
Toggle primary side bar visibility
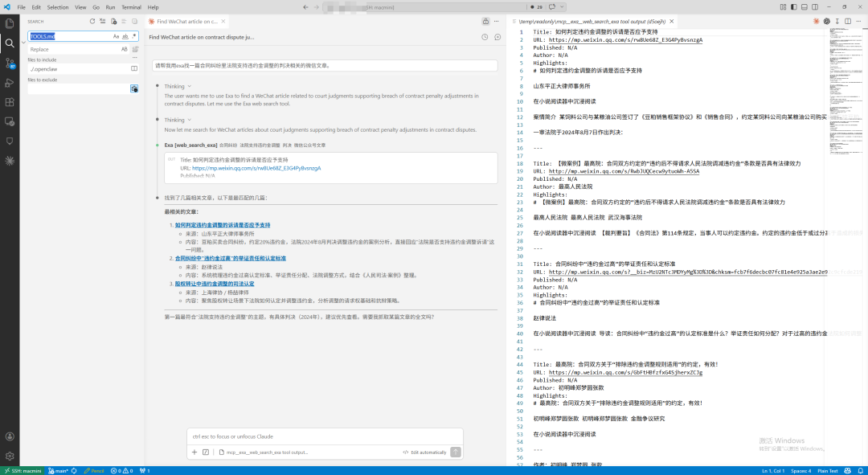coord(794,7)
